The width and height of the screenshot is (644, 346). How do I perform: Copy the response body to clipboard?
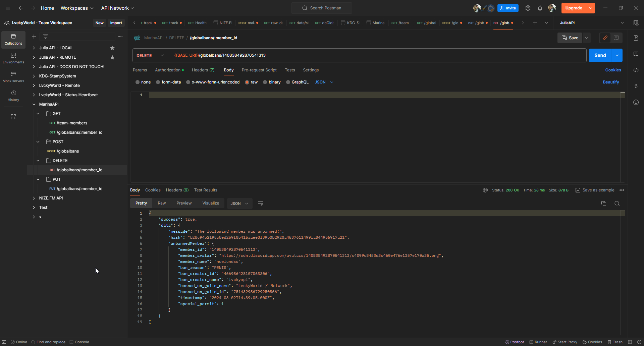click(603, 204)
